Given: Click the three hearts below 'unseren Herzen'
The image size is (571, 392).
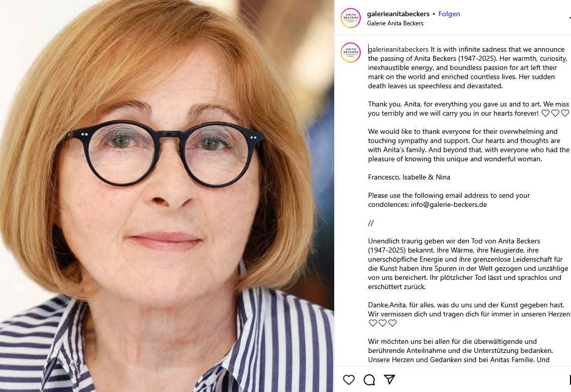Looking at the screenshot, I should tap(382, 323).
